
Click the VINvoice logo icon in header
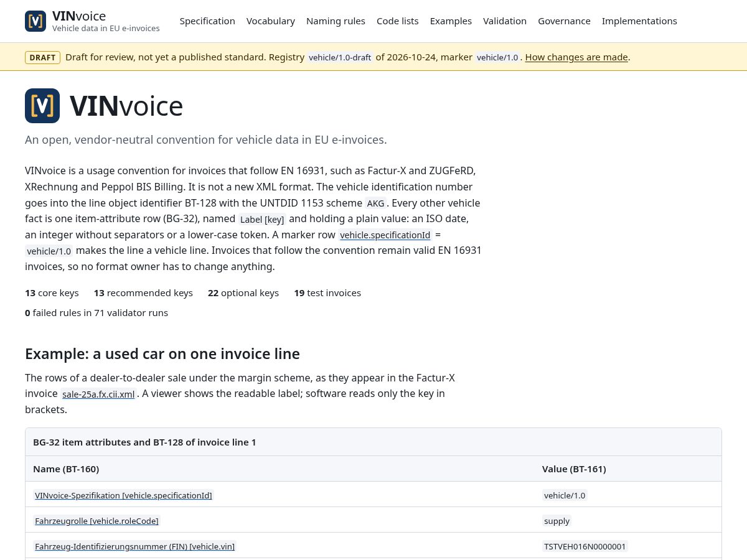[x=35, y=21]
